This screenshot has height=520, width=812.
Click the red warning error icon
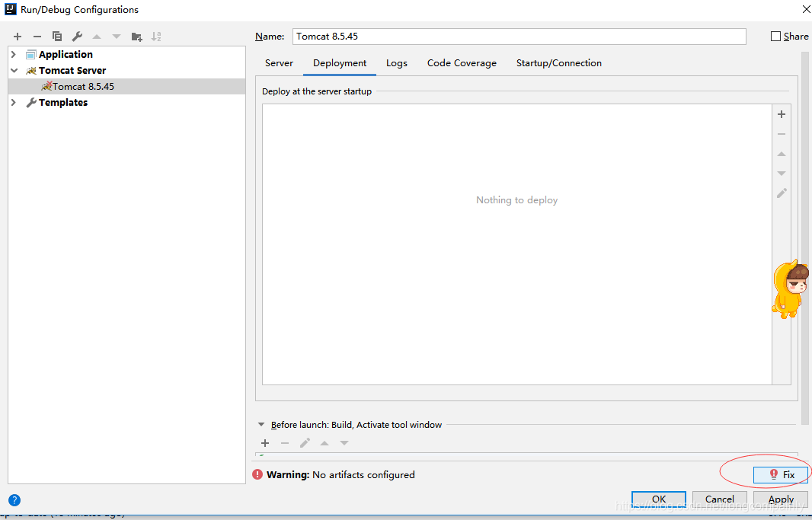[x=257, y=474]
